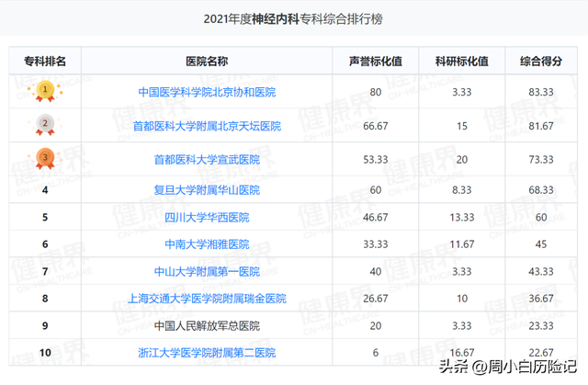Click rank number 5
588x385 pixels.
pyautogui.click(x=45, y=218)
